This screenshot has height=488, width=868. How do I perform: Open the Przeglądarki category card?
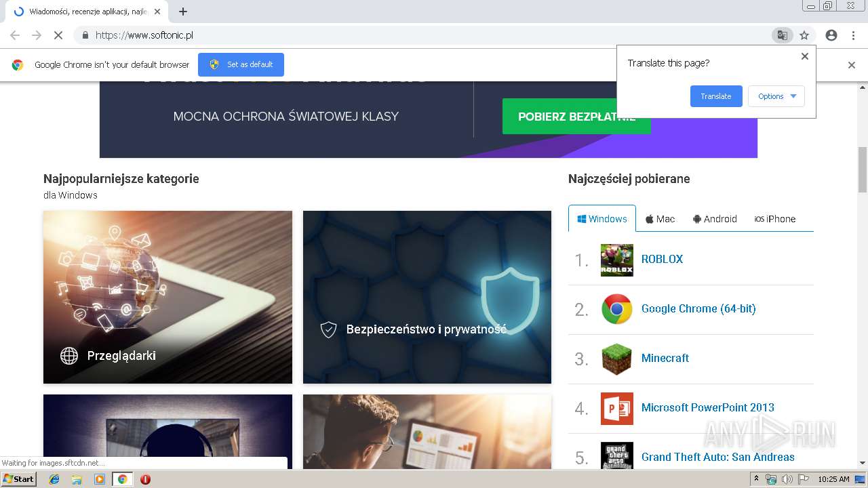point(167,297)
